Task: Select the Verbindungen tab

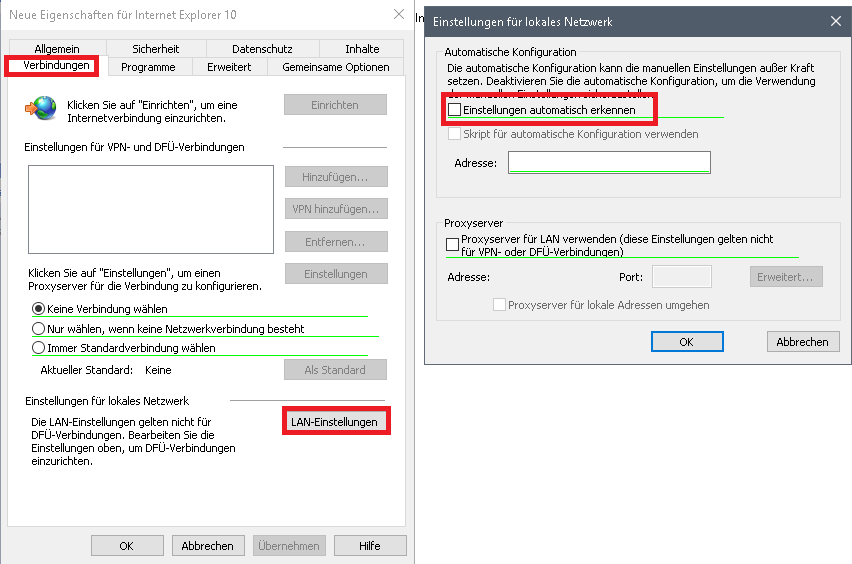Action: (56, 65)
